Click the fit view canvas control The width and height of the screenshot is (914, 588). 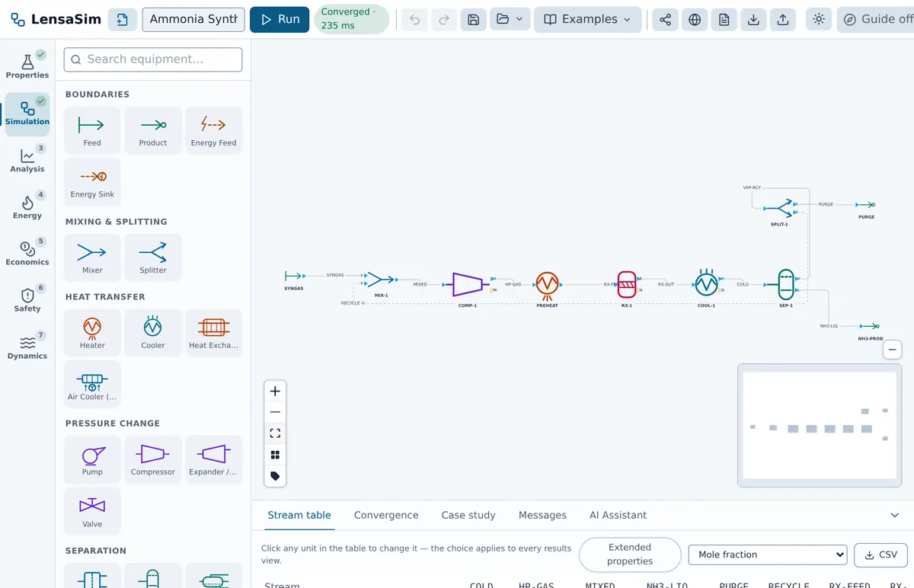(x=275, y=433)
